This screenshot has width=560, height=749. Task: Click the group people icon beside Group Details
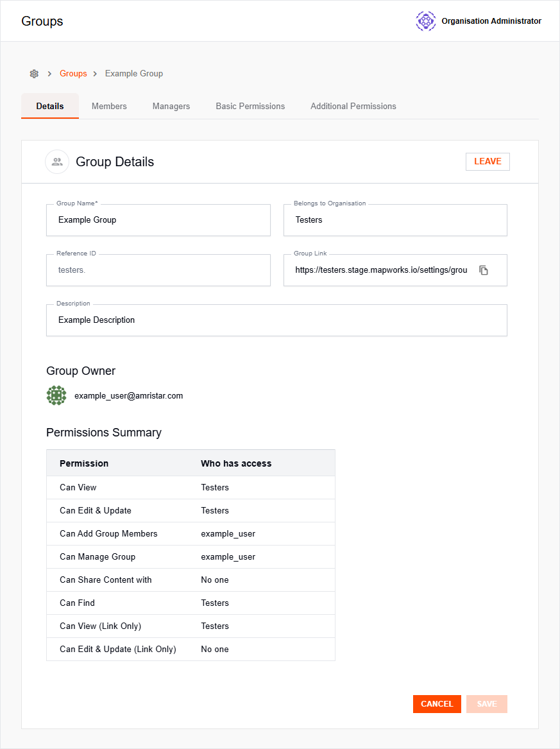(x=57, y=162)
